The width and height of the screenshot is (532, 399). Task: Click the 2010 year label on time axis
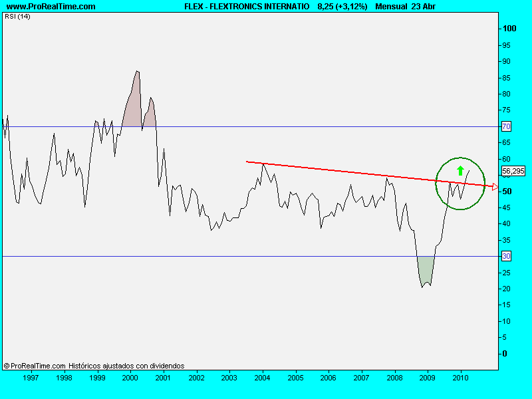point(460,378)
